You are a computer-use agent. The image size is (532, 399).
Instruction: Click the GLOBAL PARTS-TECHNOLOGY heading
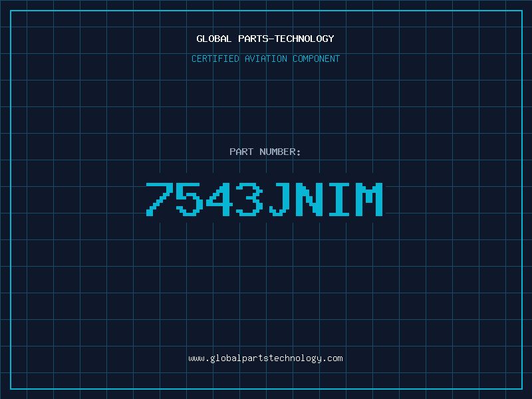coord(265,39)
